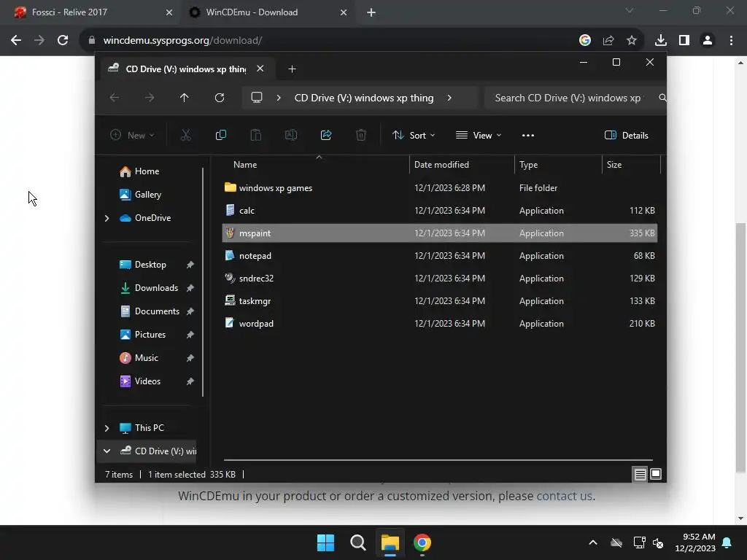Select the sndrec32 application file

tap(439, 279)
